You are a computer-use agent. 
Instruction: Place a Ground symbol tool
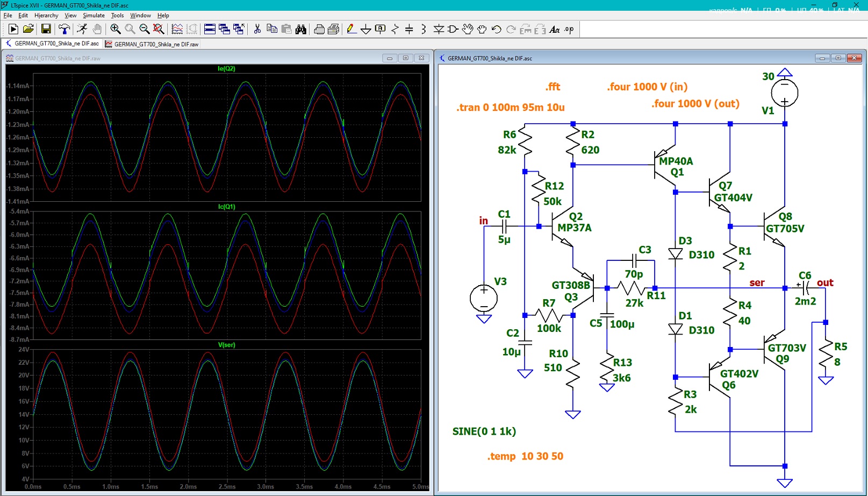365,29
